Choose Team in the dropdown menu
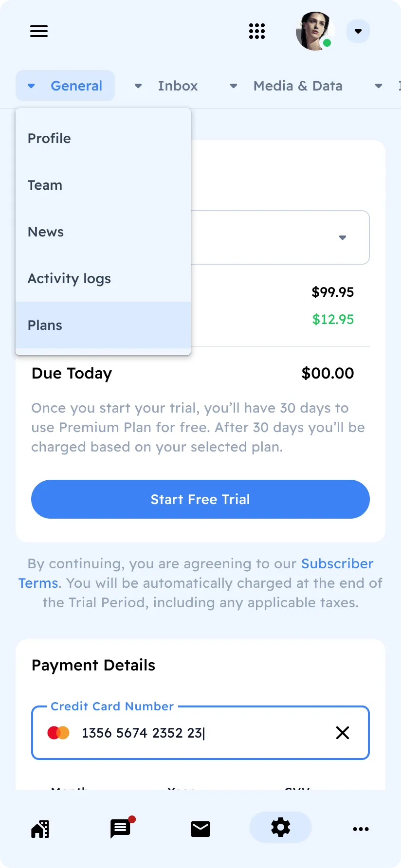 [45, 185]
